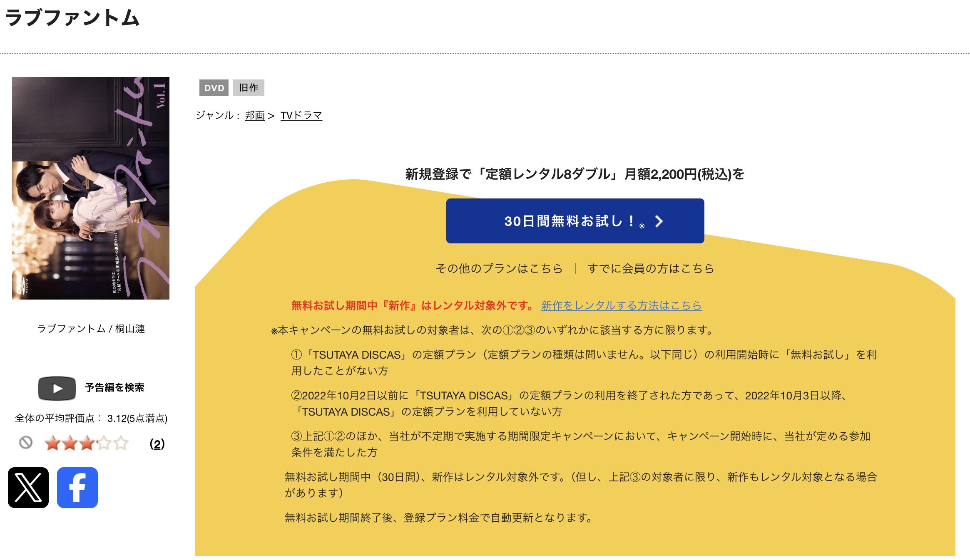Share on X (Twitter) icon
The height and width of the screenshot is (560, 970).
coord(28,487)
